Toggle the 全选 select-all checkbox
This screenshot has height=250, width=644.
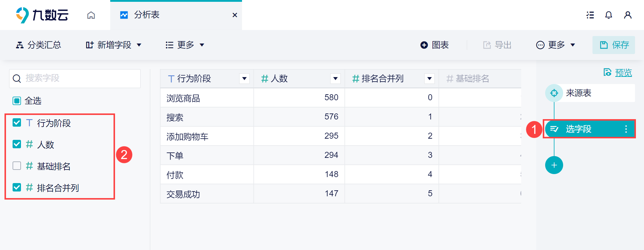(x=17, y=101)
